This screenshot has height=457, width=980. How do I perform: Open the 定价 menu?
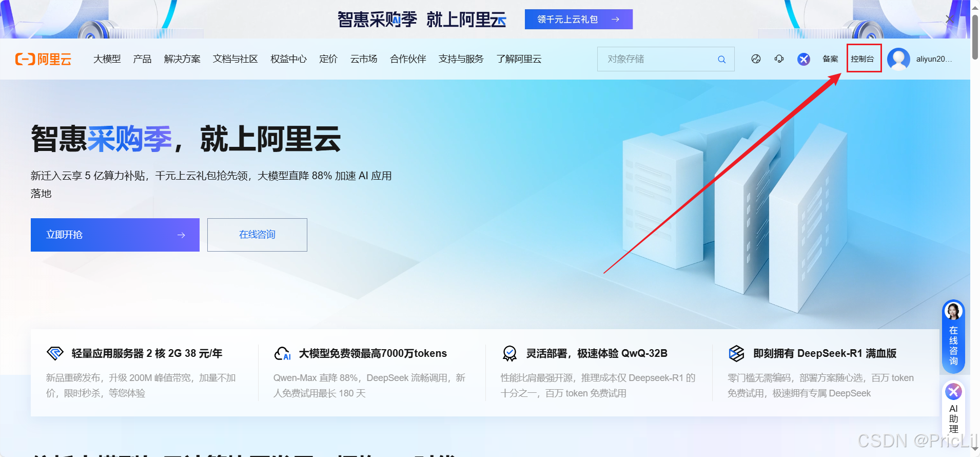click(x=328, y=59)
